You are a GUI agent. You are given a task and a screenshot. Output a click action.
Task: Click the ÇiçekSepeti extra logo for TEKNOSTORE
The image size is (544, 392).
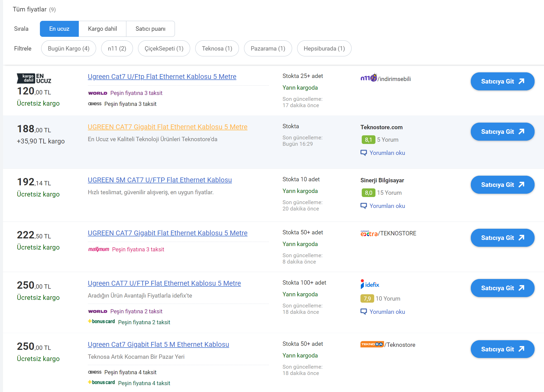point(369,233)
